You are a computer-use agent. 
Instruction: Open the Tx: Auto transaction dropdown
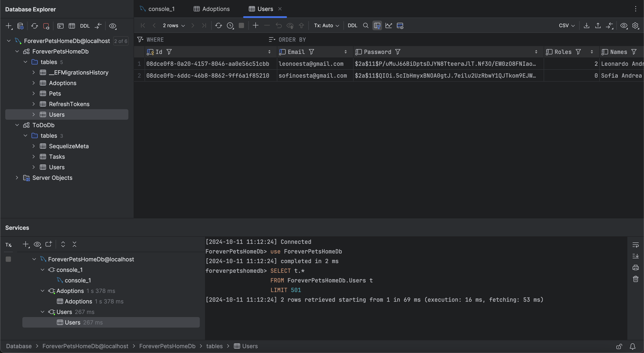[326, 25]
